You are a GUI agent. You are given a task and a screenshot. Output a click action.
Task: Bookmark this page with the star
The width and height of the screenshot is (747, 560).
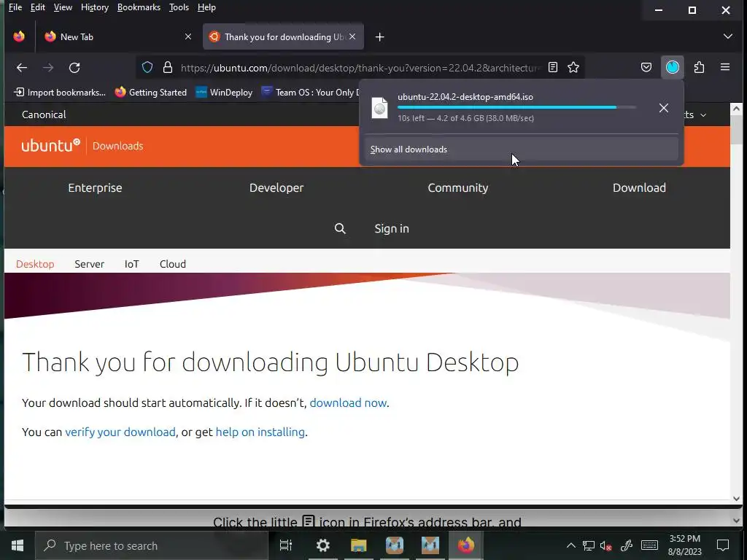pos(573,68)
